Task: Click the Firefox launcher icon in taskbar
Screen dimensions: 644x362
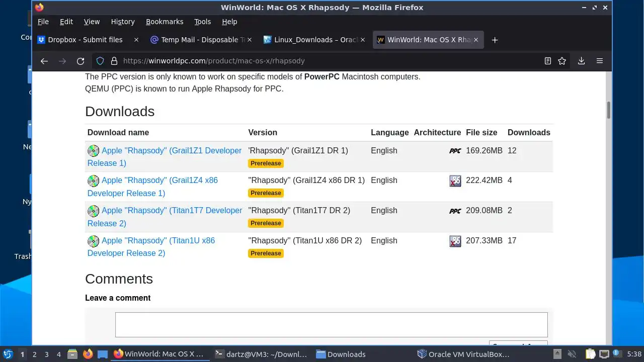Action: point(88,354)
